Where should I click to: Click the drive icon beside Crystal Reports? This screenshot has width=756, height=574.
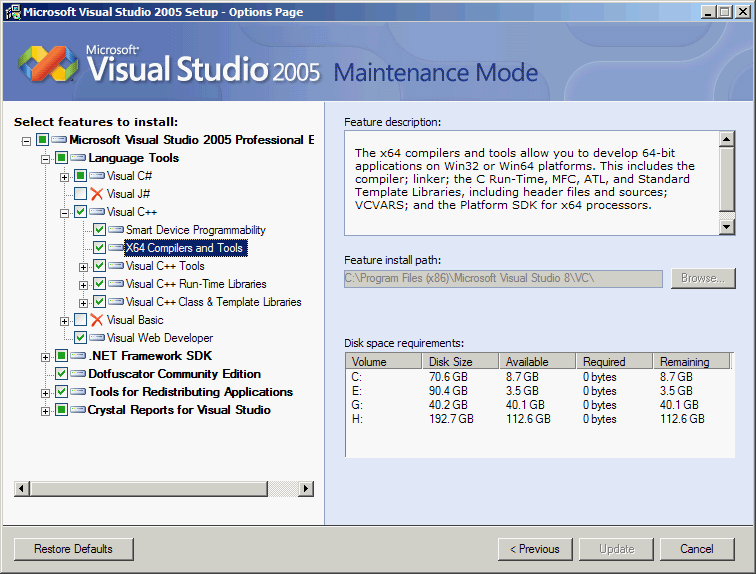78,410
